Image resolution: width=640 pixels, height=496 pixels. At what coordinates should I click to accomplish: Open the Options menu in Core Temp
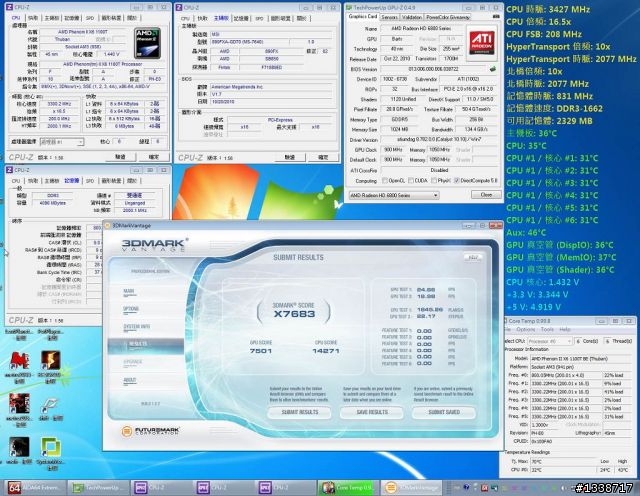(525, 329)
